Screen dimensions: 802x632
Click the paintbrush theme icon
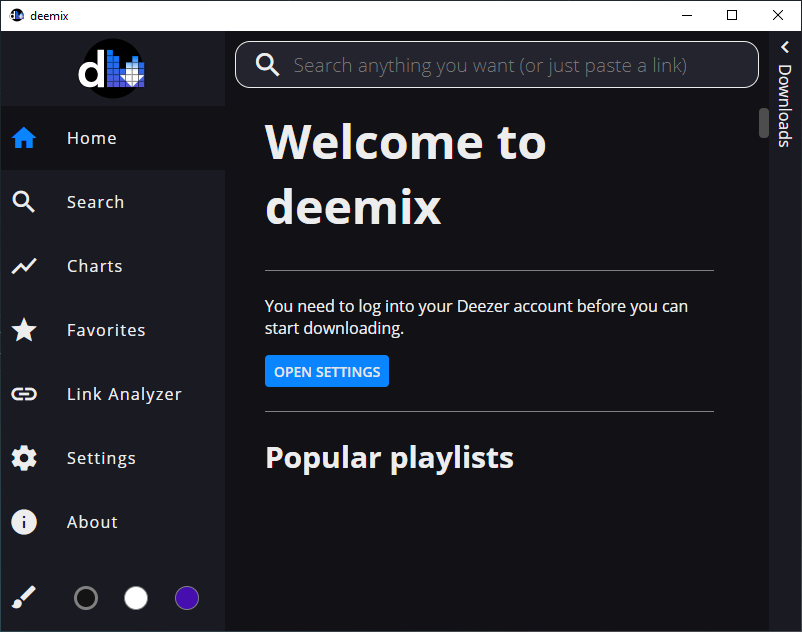pyautogui.click(x=24, y=598)
